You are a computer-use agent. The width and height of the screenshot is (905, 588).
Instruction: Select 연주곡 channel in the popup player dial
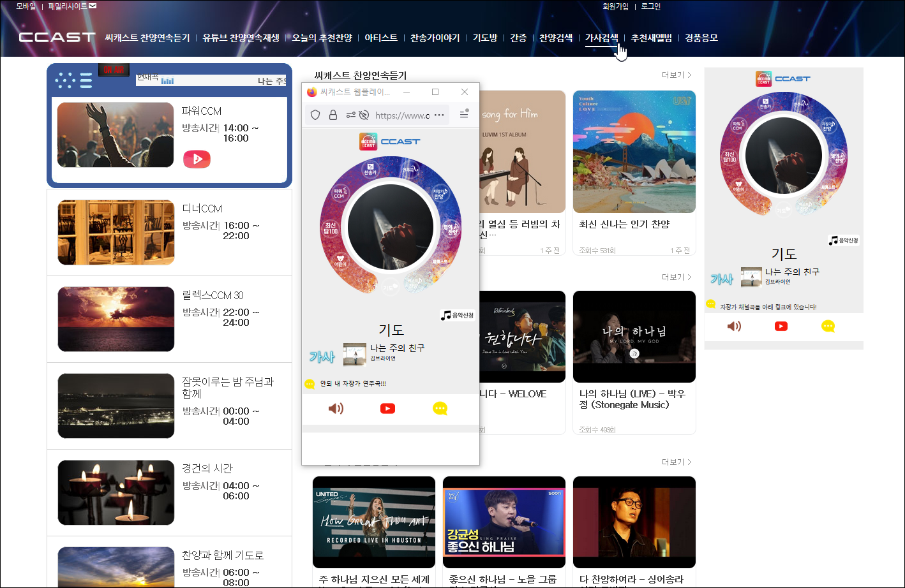(x=409, y=170)
